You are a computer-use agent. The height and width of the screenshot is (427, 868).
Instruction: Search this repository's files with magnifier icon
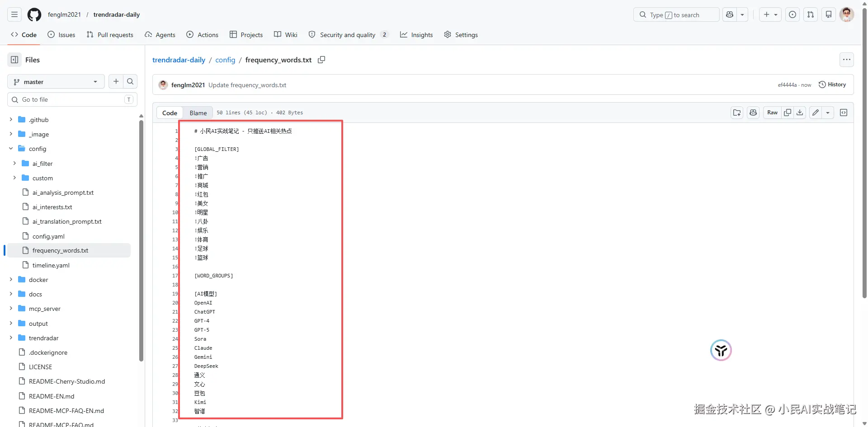[130, 81]
